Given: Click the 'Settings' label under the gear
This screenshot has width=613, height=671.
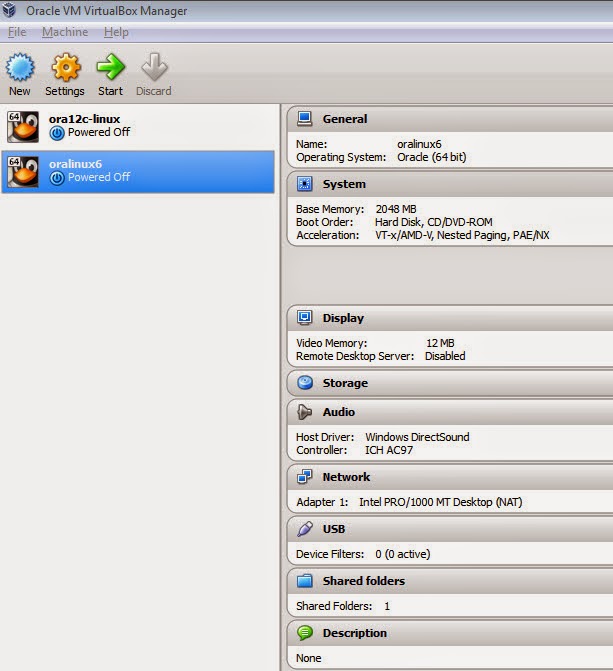Looking at the screenshot, I should pos(65,91).
